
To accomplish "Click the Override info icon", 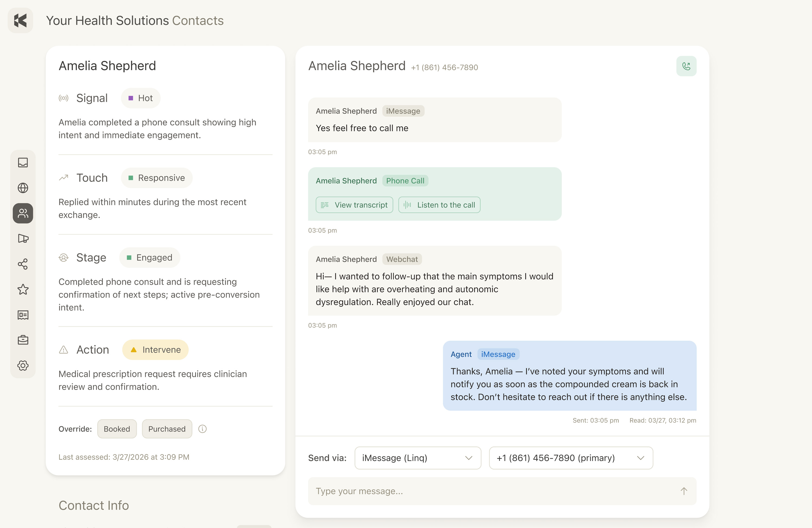I will click(x=202, y=429).
